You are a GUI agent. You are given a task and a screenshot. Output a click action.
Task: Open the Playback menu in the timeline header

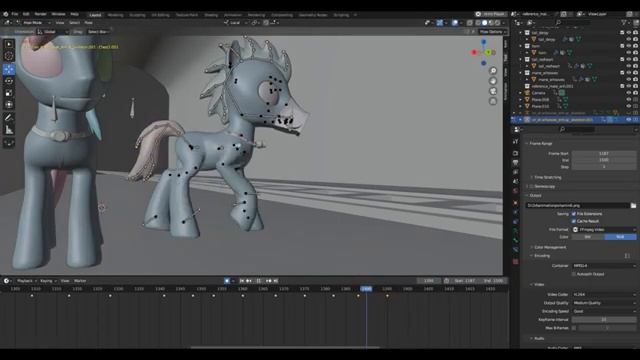pyautogui.click(x=26, y=281)
